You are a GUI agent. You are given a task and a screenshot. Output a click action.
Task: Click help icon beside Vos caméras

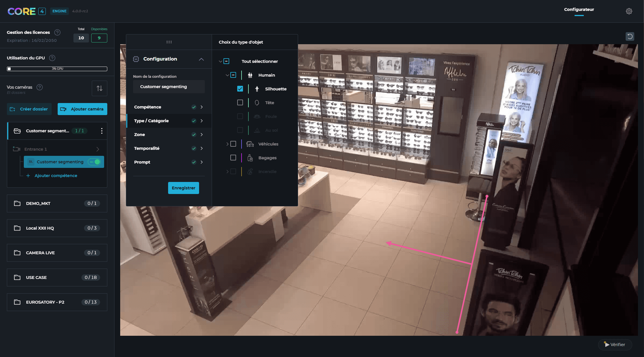(40, 87)
